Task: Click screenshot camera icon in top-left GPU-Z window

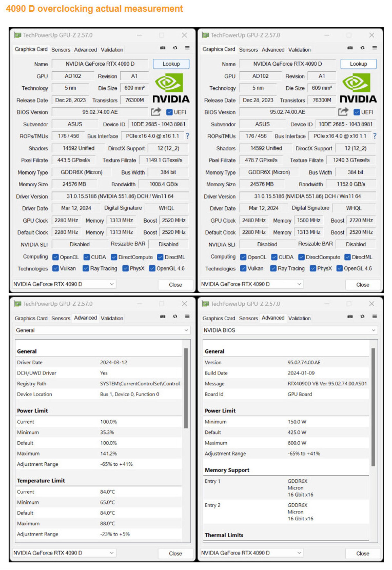Action: click(x=163, y=48)
